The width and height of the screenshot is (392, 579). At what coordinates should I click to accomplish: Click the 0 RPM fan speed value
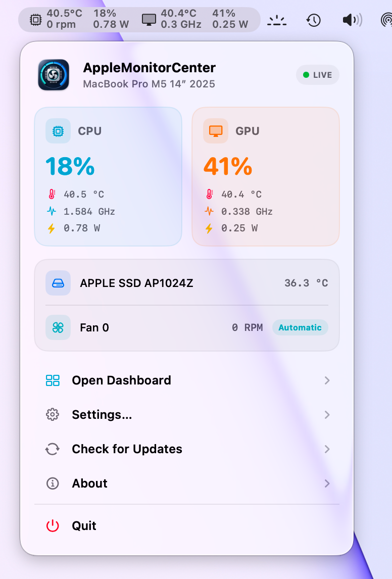tap(248, 327)
